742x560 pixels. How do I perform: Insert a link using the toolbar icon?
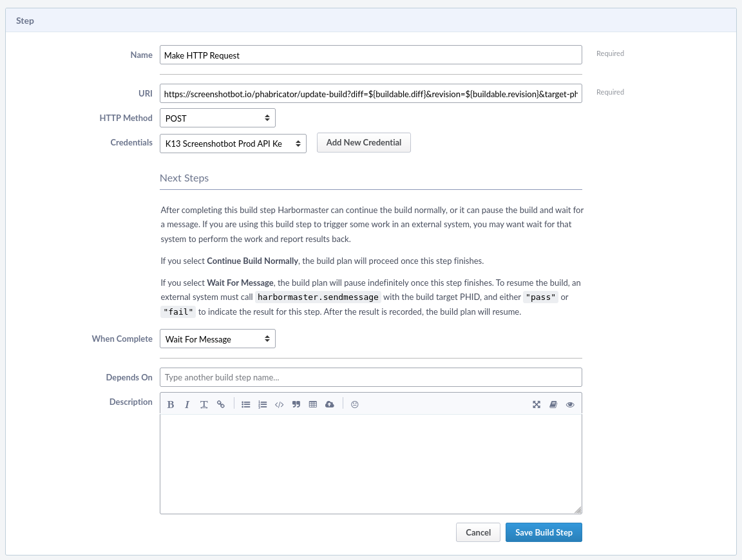[221, 404]
